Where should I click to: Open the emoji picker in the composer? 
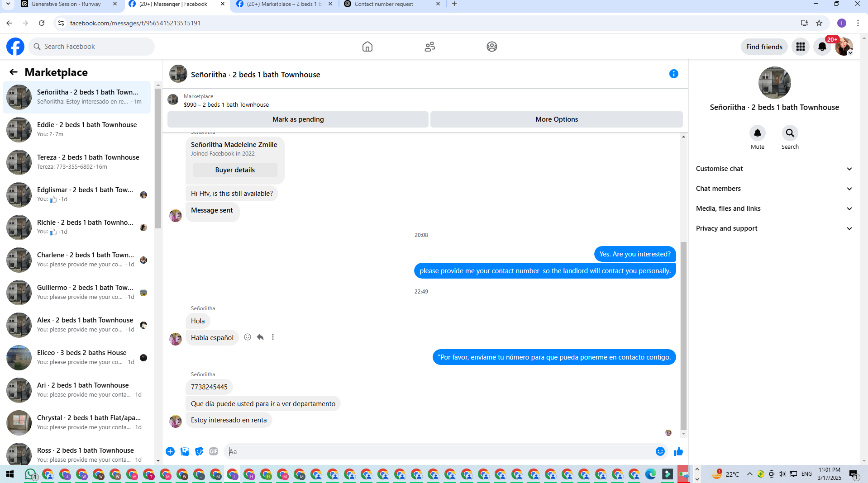point(660,451)
